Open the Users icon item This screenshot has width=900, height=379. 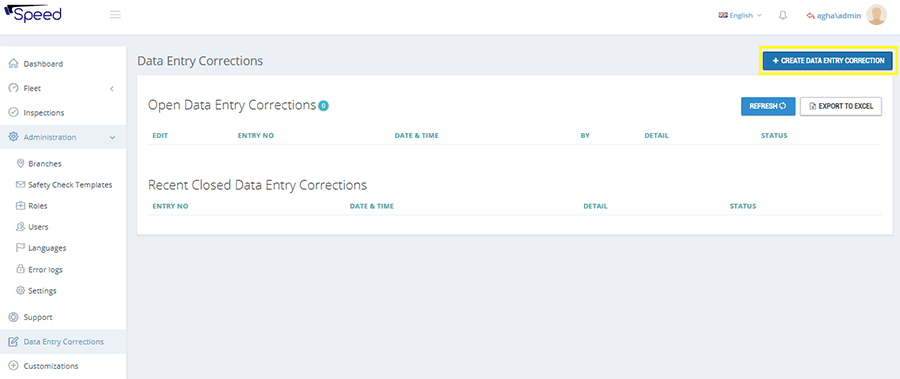[x=20, y=227]
